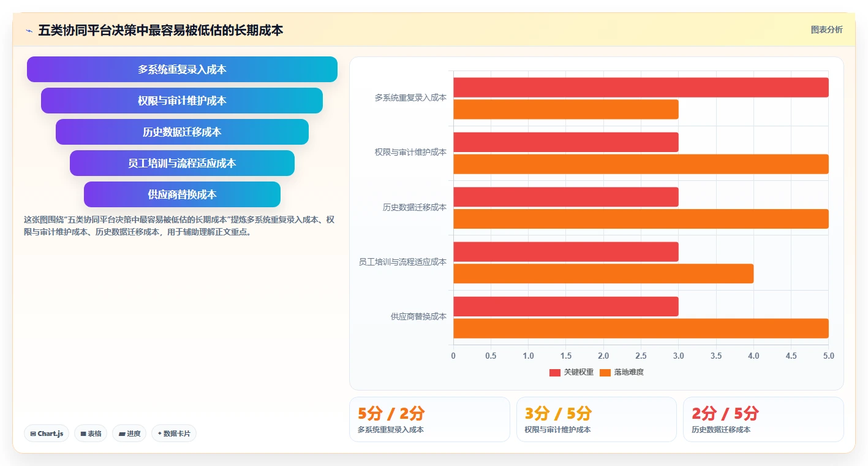Click the orange 落地难度 legend swatch
The height and width of the screenshot is (466, 868).
(605, 373)
